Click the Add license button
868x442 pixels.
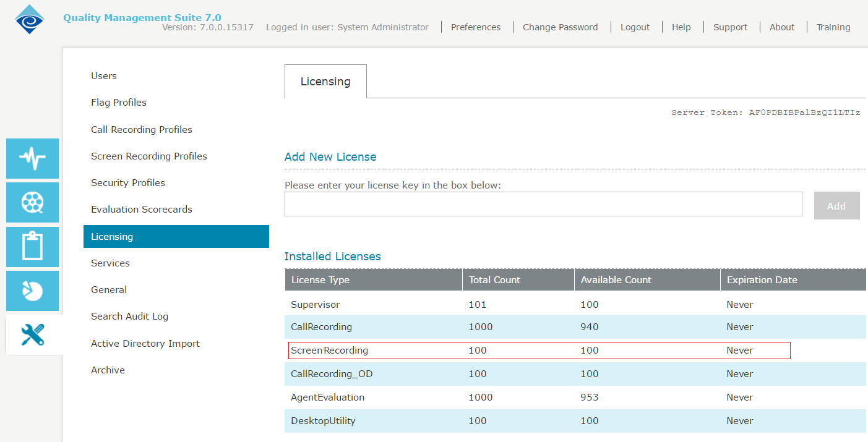[x=836, y=206]
